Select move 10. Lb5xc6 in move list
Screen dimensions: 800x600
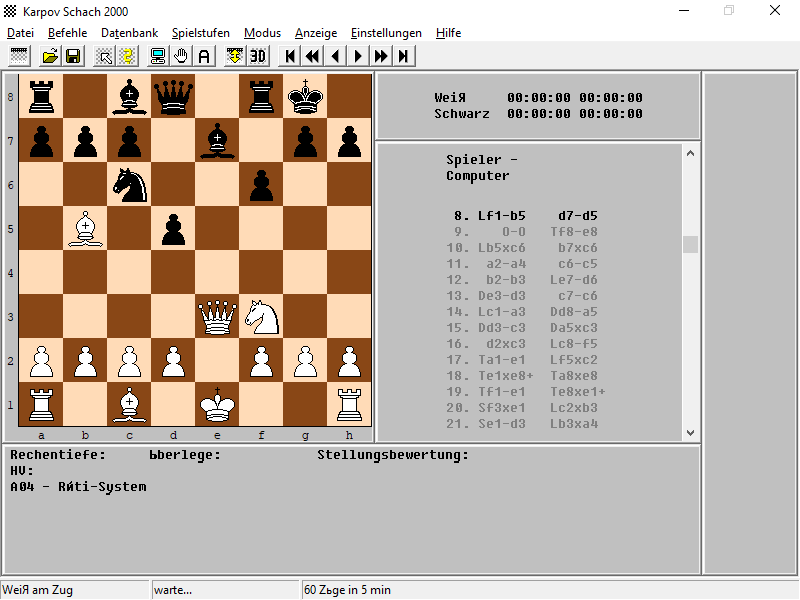502,248
